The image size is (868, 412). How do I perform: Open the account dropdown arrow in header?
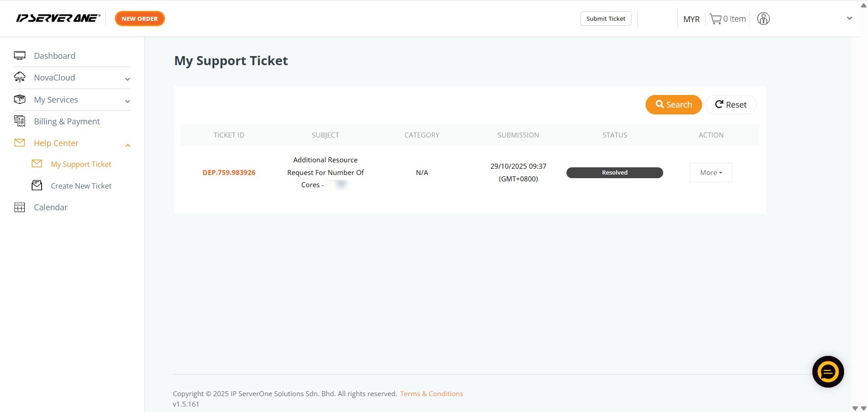(x=849, y=19)
